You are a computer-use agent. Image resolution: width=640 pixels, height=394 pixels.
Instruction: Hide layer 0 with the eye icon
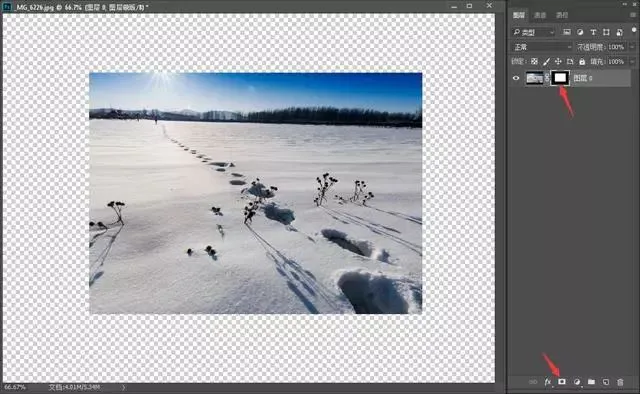(x=516, y=78)
